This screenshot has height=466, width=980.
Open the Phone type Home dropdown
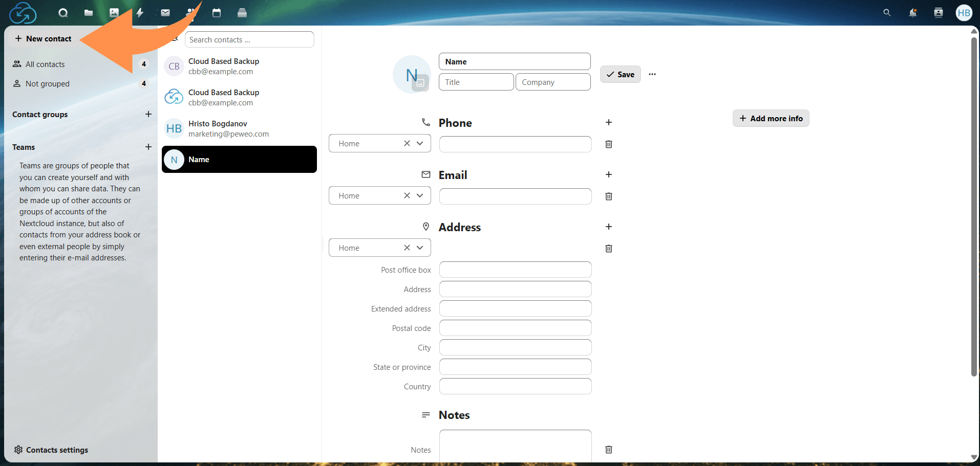[x=419, y=143]
